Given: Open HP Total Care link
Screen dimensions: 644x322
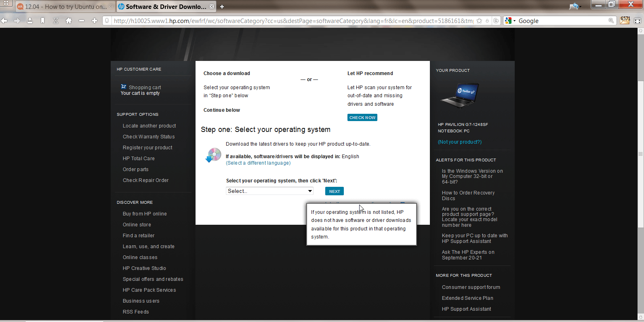Looking at the screenshot, I should click(139, 159).
